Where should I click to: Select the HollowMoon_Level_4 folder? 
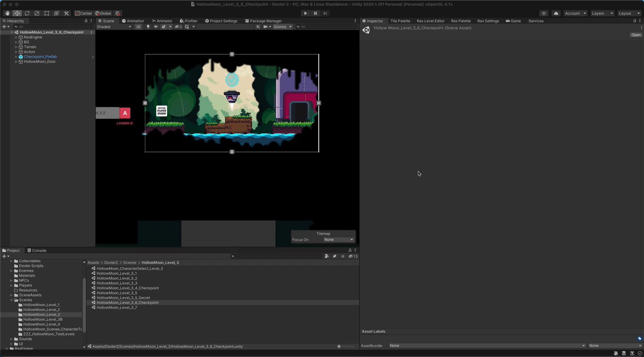(41, 324)
